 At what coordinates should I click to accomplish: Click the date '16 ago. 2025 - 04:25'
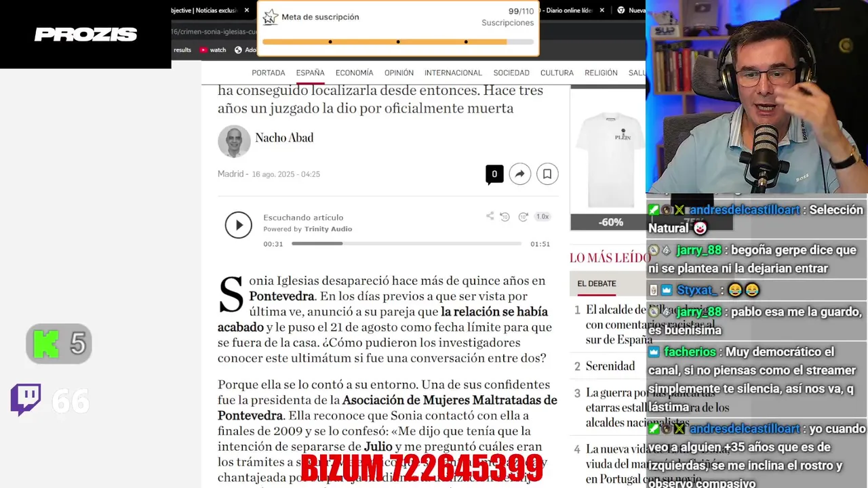tap(285, 174)
